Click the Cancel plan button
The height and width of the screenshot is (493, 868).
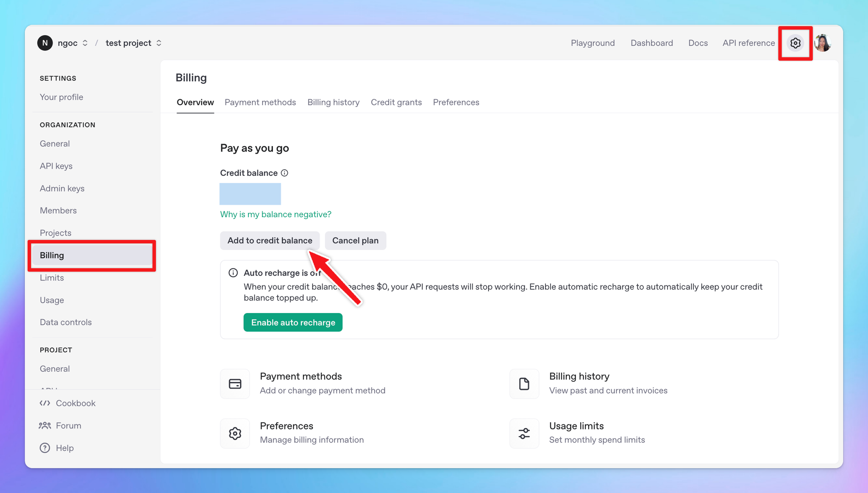355,241
